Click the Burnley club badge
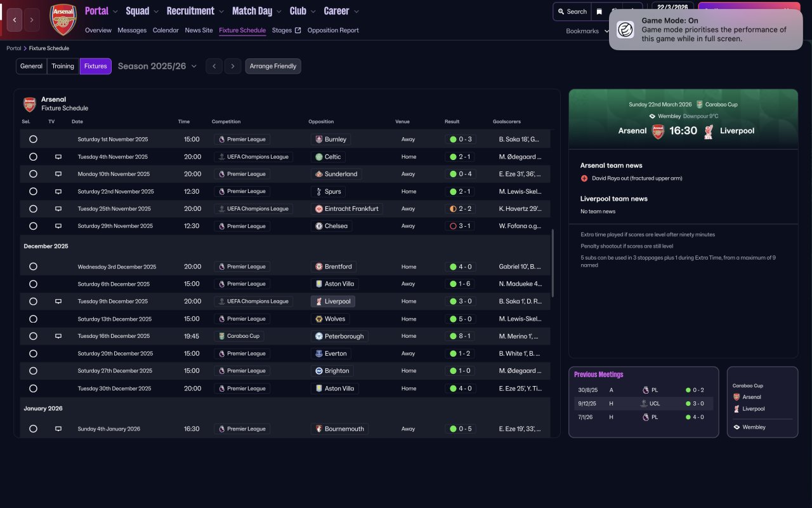Screen dimensions: 812x508 point(319,139)
